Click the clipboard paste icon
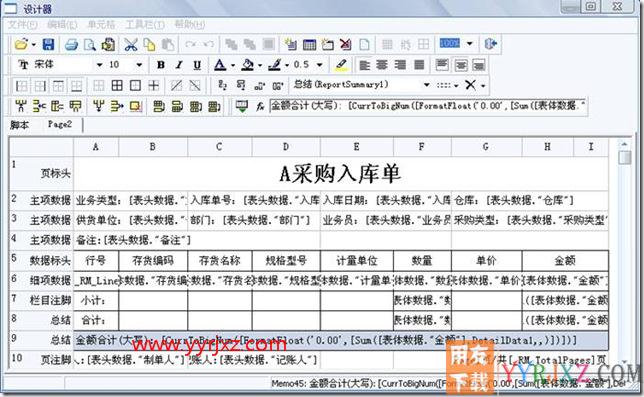The width and height of the screenshot is (644, 397). click(x=168, y=44)
